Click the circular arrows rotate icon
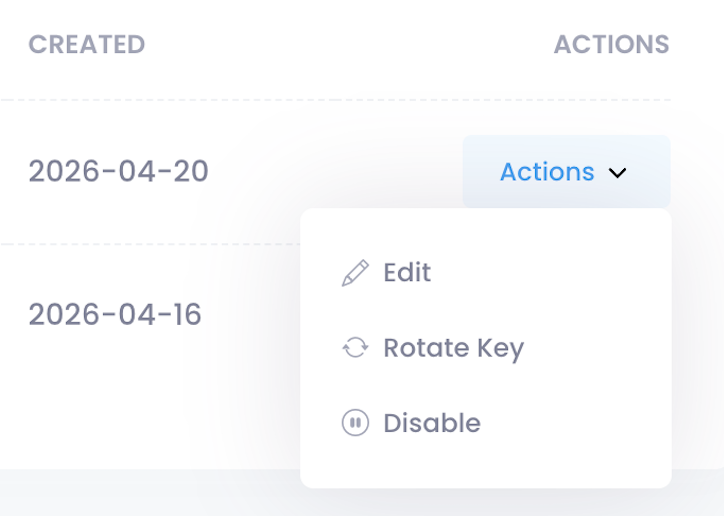Screen dimensions: 724x516 355,348
